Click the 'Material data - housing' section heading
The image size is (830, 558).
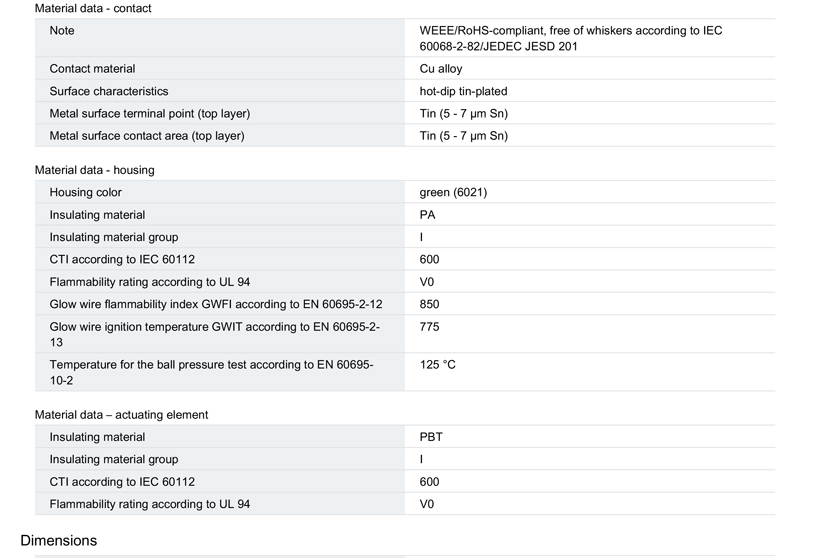[95, 170]
